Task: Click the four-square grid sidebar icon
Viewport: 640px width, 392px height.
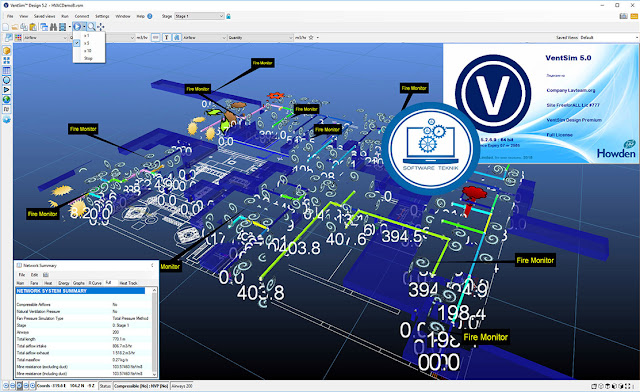Action: point(7,60)
